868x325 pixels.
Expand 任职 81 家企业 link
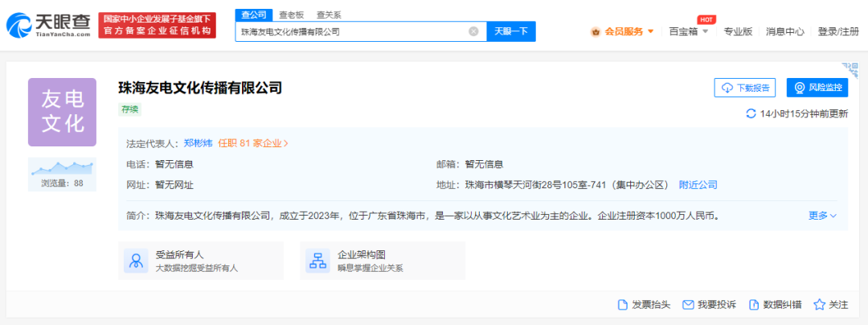tap(253, 143)
